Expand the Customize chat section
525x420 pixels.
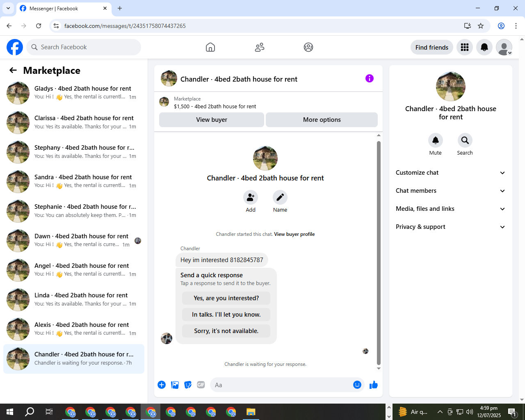451,173
